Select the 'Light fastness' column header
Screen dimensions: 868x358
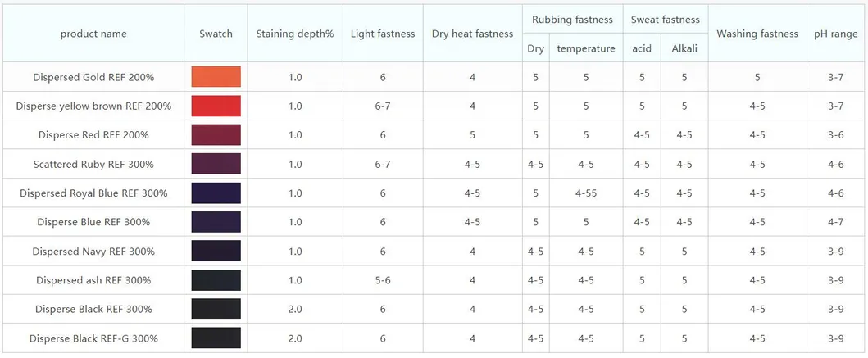(x=383, y=34)
